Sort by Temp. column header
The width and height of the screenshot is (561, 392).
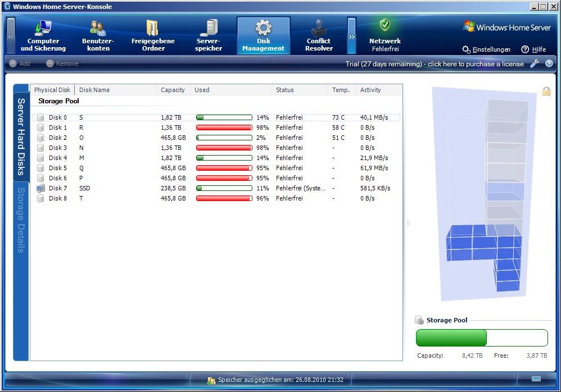pyautogui.click(x=341, y=90)
